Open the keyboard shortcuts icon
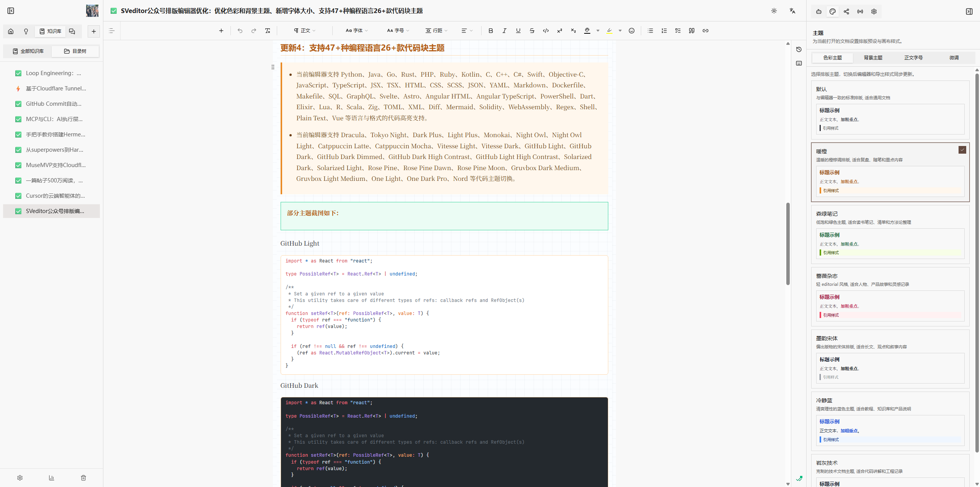Viewport: 980px width, 487px height. point(799,63)
